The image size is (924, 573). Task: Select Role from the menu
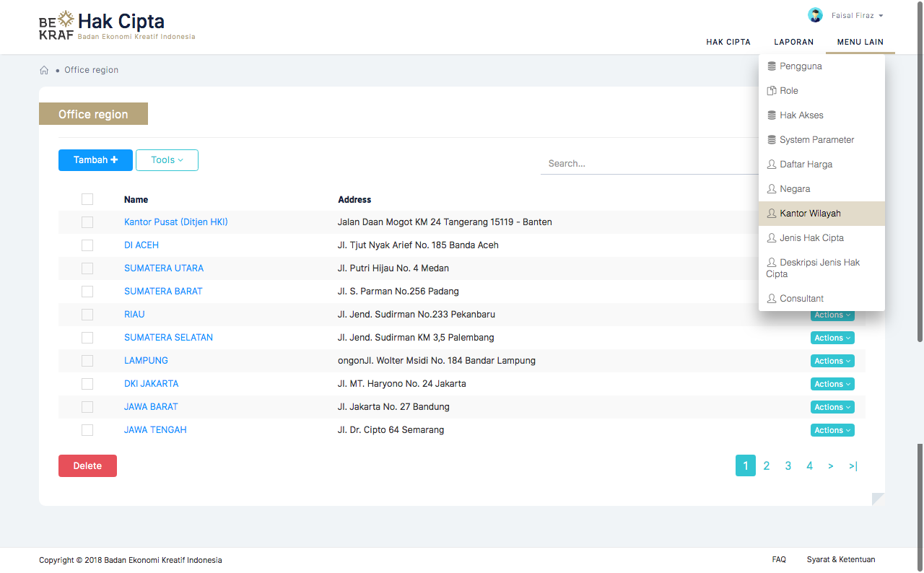[x=821, y=91]
